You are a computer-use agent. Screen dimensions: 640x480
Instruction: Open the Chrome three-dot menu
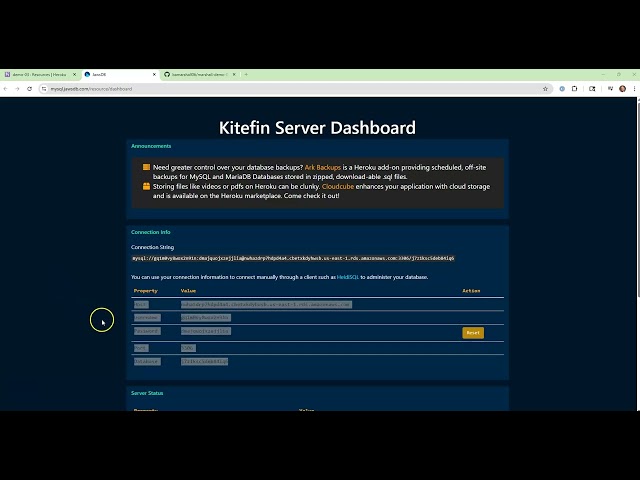pyautogui.click(x=634, y=88)
